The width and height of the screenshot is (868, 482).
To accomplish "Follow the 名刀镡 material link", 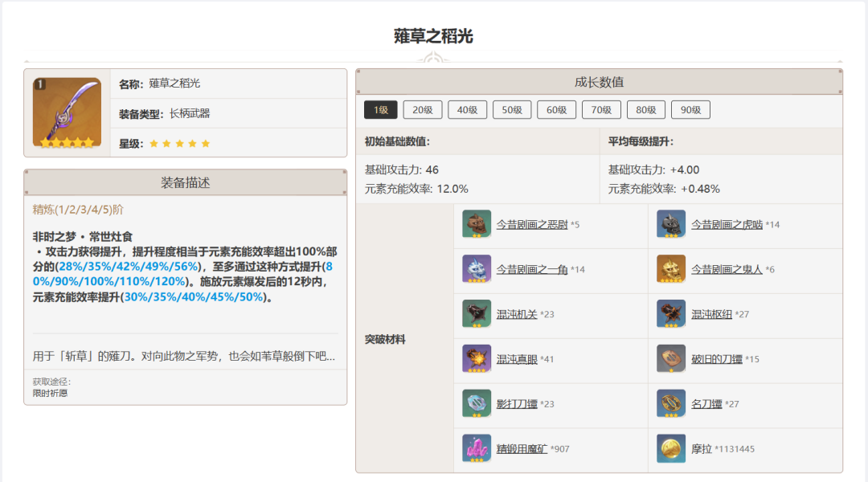I will tap(706, 404).
